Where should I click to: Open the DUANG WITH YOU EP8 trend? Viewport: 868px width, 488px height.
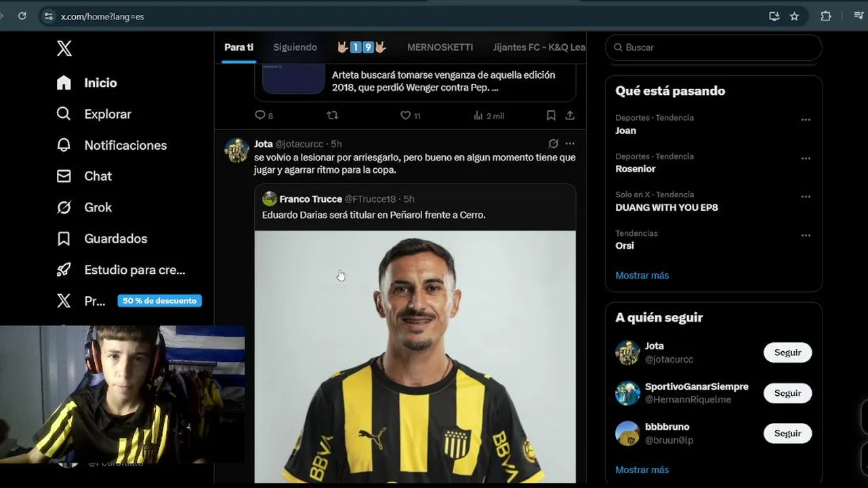point(666,207)
